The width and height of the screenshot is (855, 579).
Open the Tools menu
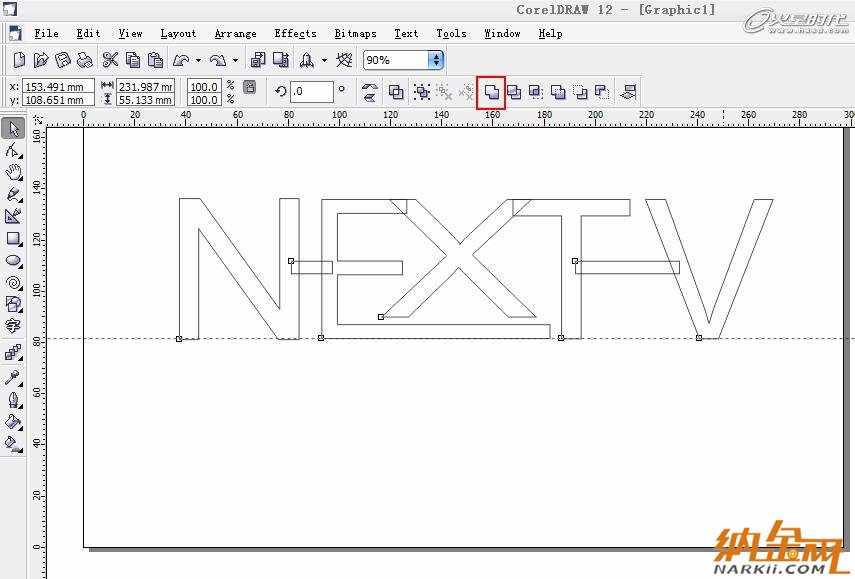coord(451,34)
